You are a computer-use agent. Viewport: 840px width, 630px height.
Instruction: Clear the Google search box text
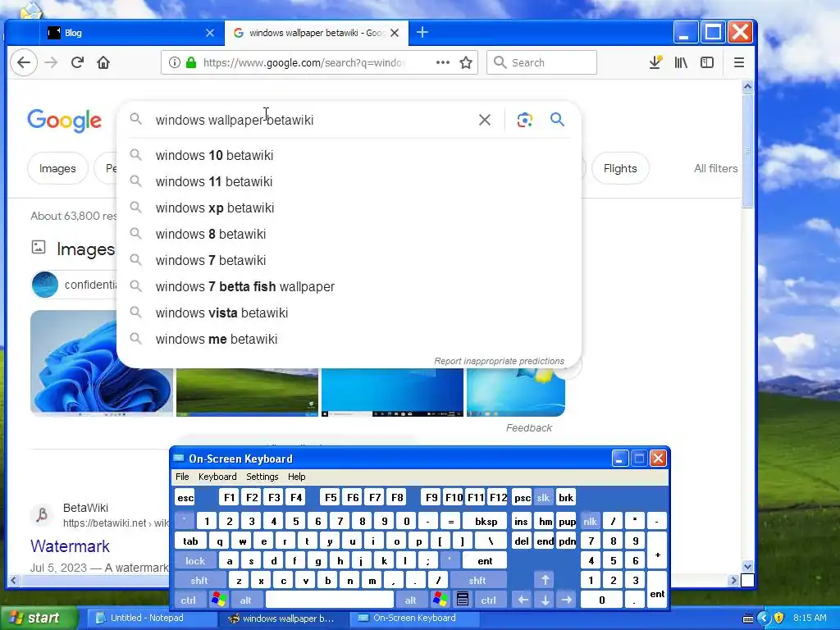(x=484, y=120)
